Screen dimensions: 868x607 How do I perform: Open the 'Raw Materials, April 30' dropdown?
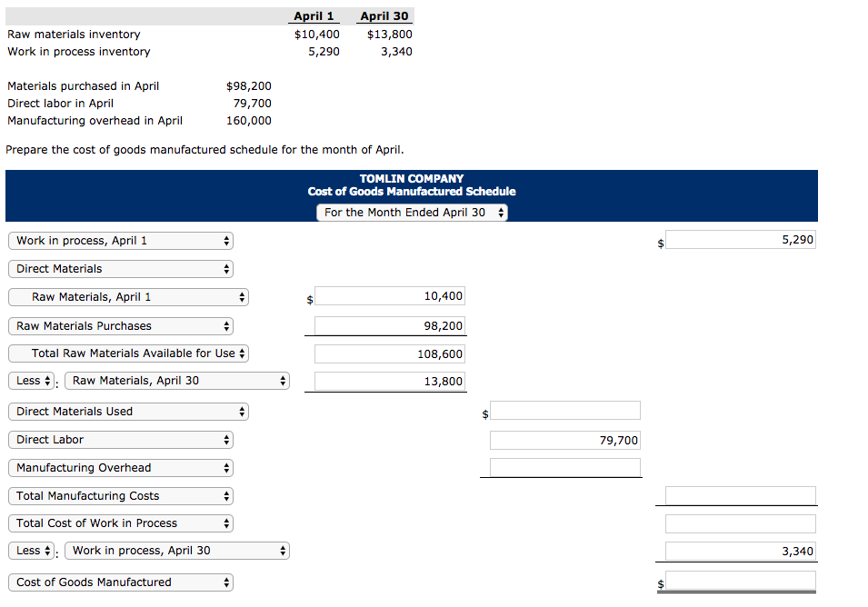point(177,381)
